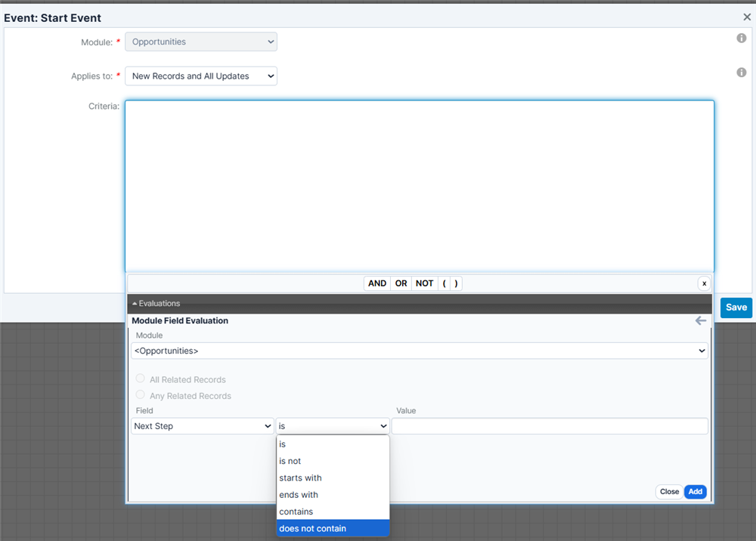756x541 pixels.
Task: Click into the Value text field
Action: coord(550,426)
